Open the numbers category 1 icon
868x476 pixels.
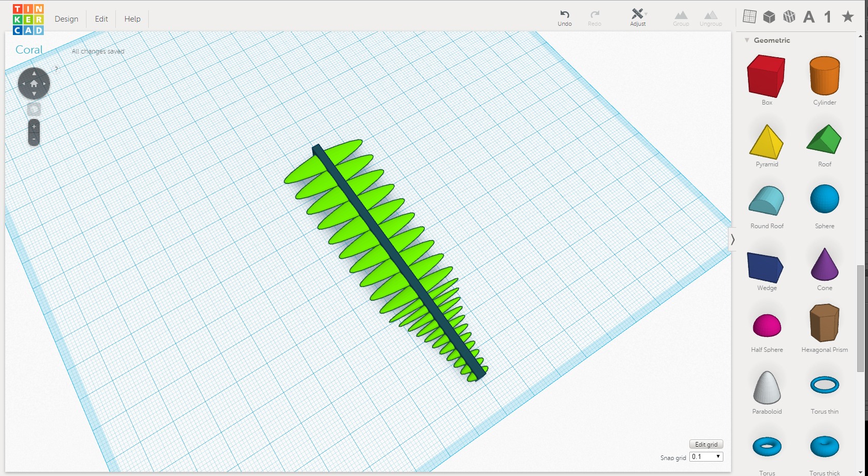coord(828,17)
